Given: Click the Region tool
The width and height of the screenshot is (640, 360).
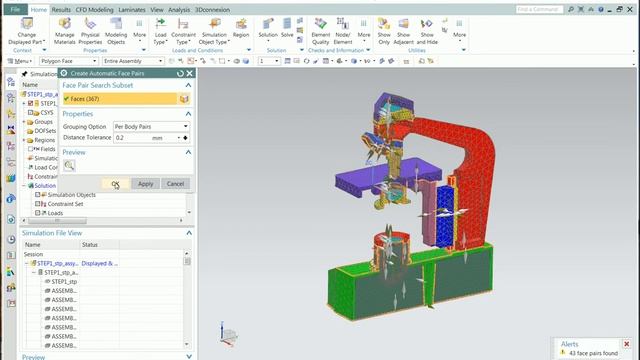Looking at the screenshot, I should pyautogui.click(x=241, y=28).
